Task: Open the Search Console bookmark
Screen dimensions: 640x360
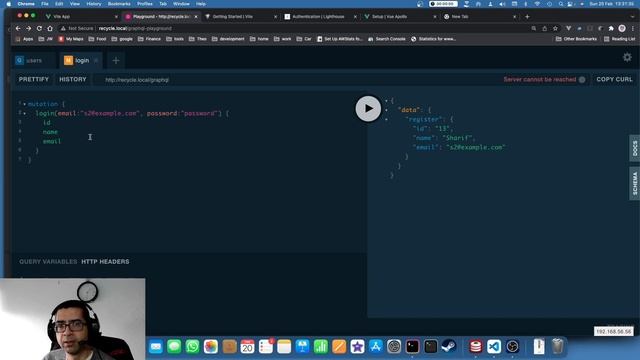Action: (387, 39)
